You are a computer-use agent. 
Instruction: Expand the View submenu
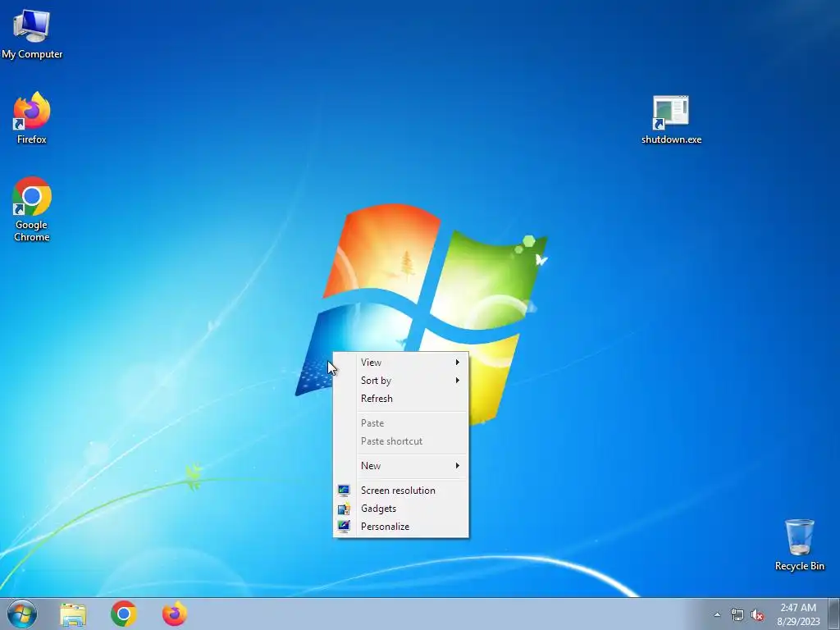(x=400, y=362)
